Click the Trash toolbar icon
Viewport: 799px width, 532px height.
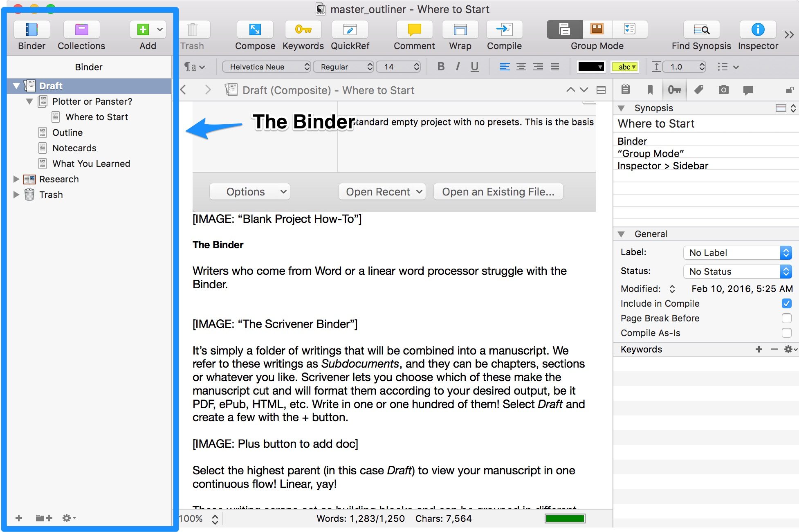[192, 30]
